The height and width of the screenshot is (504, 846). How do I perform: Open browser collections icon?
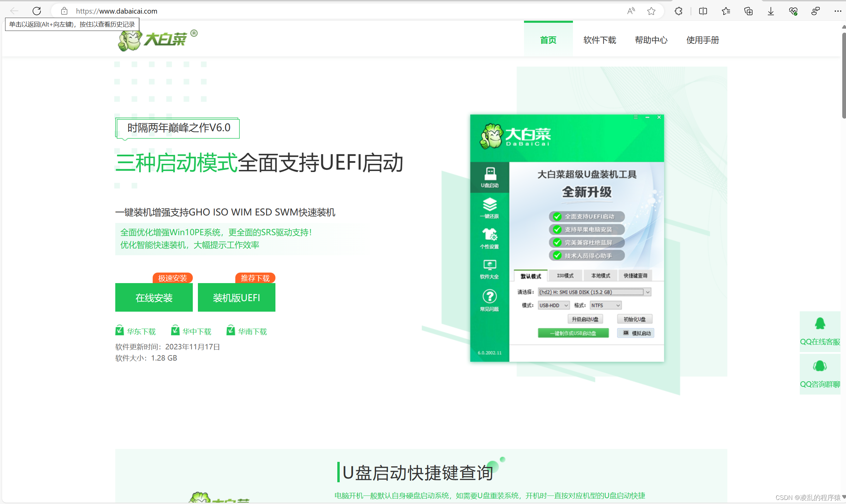coord(748,11)
